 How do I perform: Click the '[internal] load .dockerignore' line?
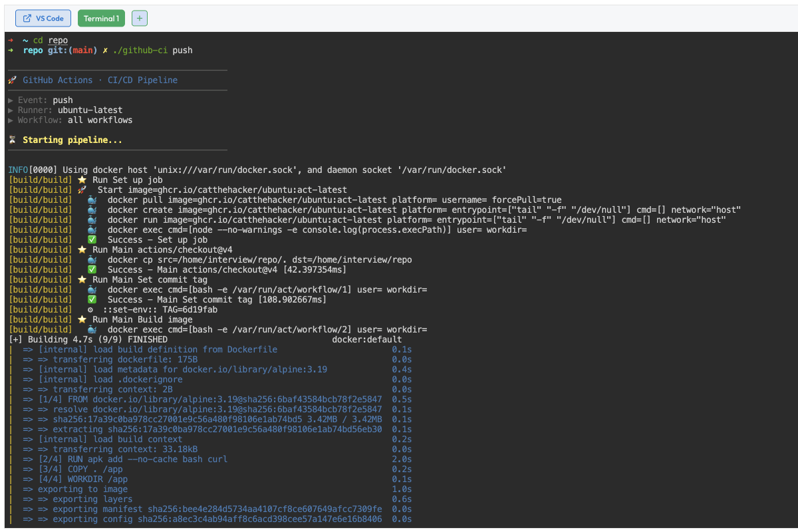click(209, 380)
